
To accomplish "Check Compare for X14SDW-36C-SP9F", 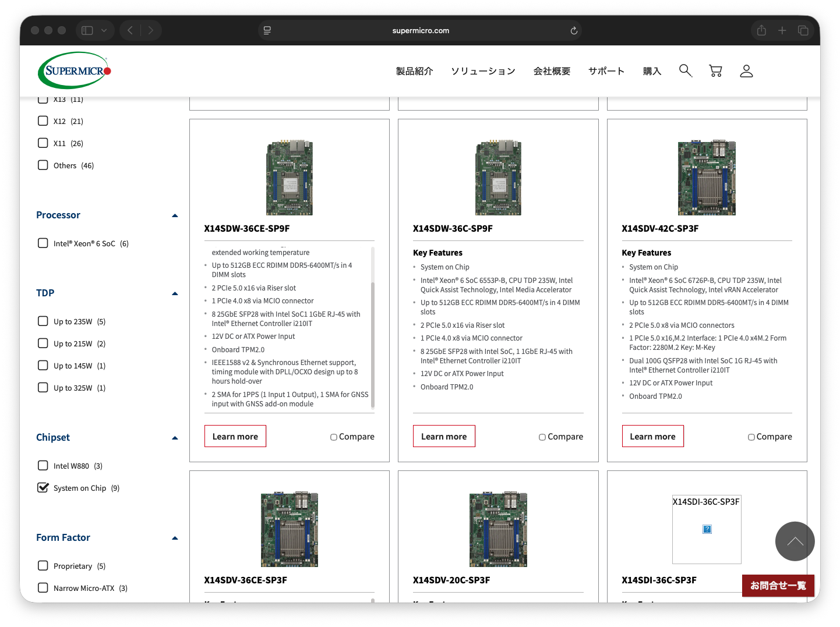I will click(542, 437).
